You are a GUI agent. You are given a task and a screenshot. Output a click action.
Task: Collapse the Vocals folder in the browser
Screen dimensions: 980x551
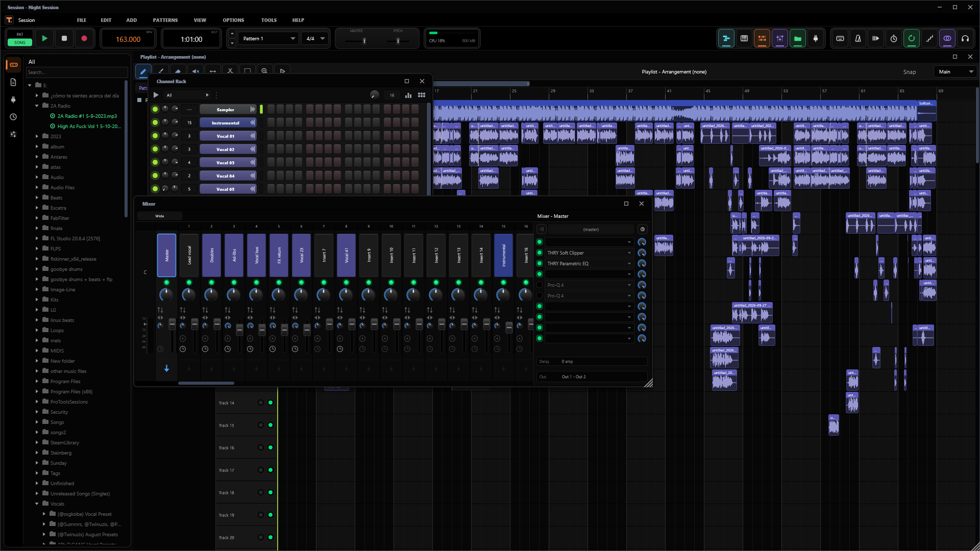[x=37, y=504]
